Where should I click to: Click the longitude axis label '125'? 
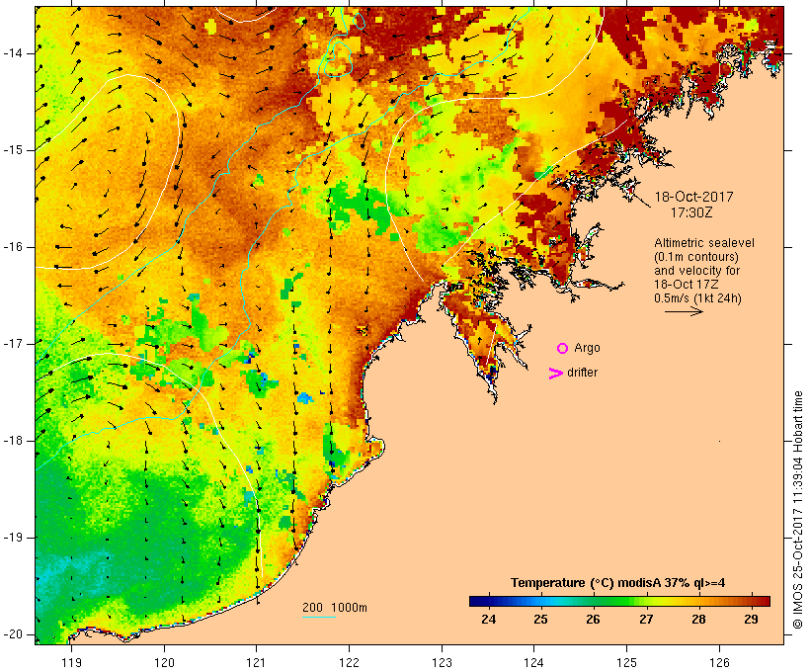point(626,662)
